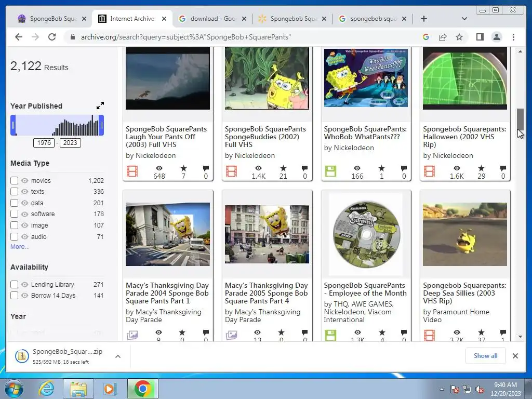Toggle the eye icon next to audio
This screenshot has width=532, height=399.
[x=24, y=236]
